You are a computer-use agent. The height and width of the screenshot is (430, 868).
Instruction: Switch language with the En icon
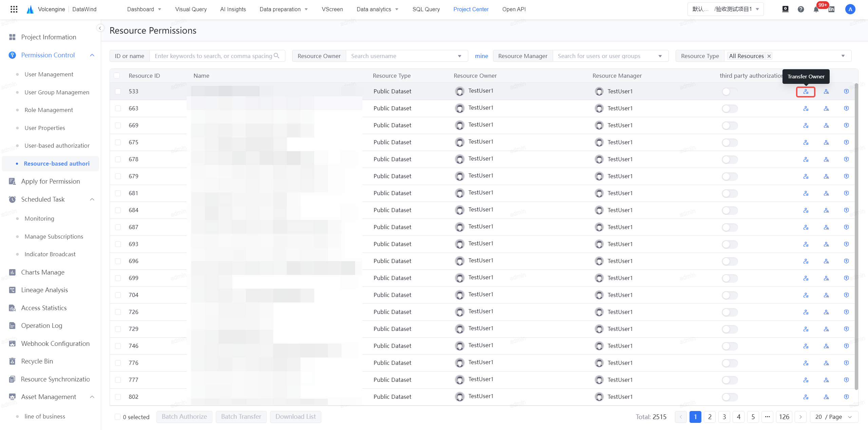831,9
